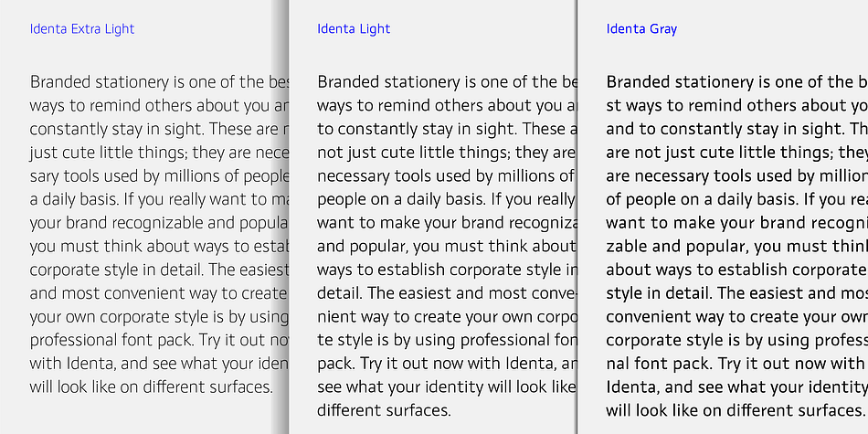Click "convenient way to create your own" in Gray panel

[736, 317]
